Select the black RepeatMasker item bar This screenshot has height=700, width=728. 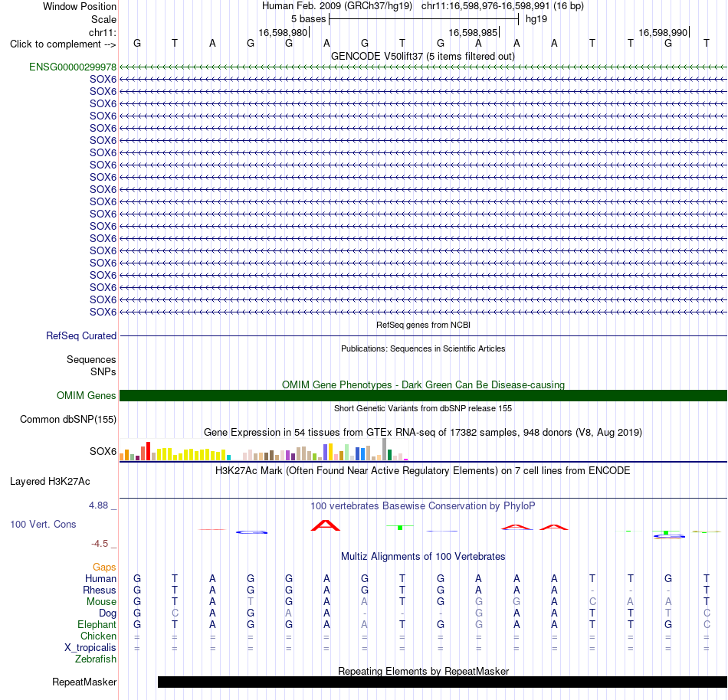(x=442, y=682)
